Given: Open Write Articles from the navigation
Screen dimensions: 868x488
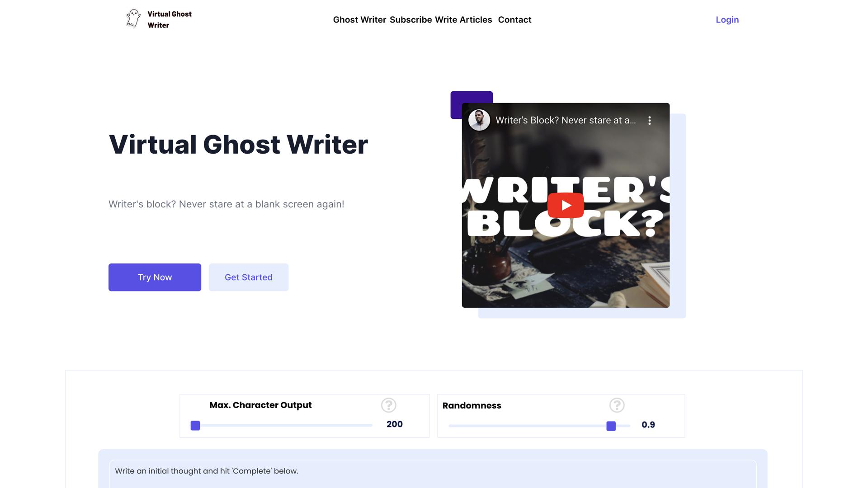Looking at the screenshot, I should (463, 20).
